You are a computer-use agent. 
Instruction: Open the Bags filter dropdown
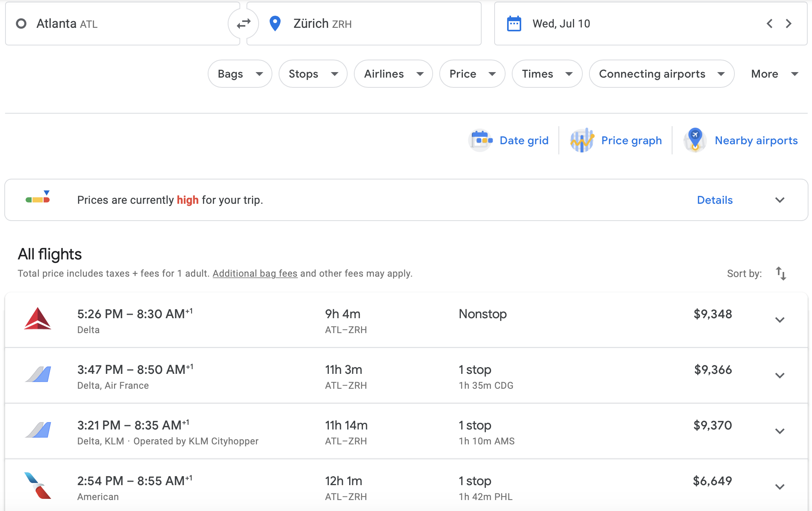pos(240,74)
